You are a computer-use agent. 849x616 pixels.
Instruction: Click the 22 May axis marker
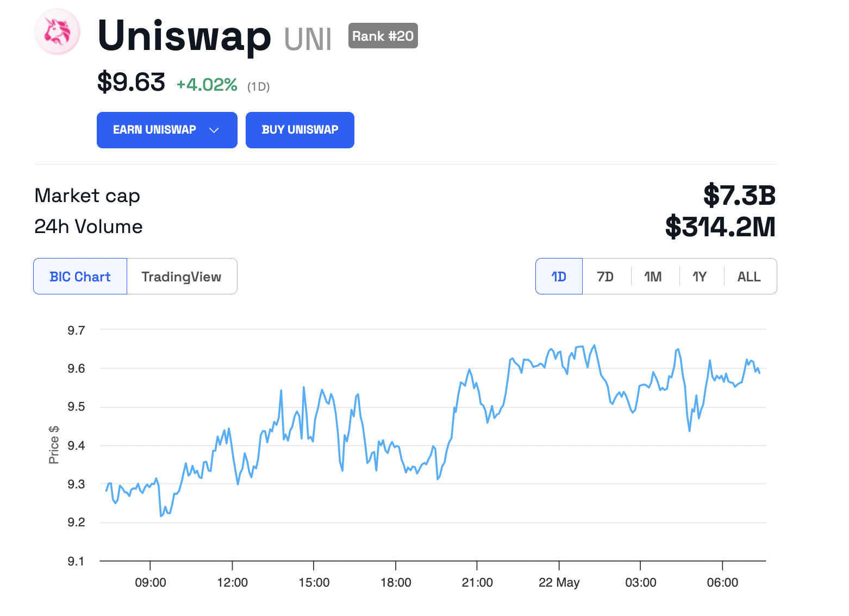[x=559, y=583]
